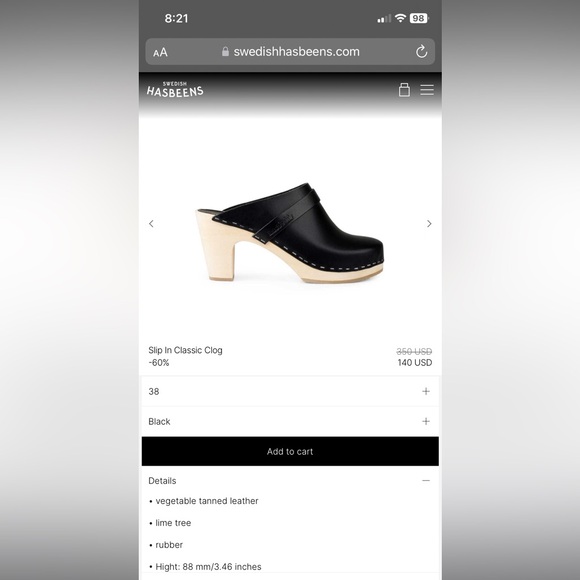Go to the Swedish Hasbeens home logo
580x580 pixels.
[x=175, y=90]
